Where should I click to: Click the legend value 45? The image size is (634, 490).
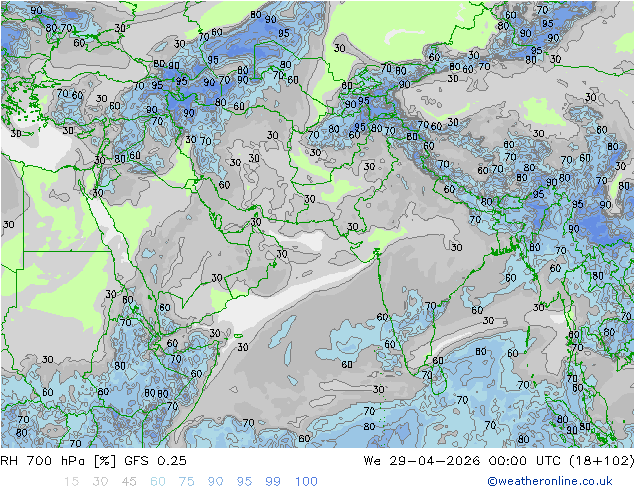coord(129,482)
